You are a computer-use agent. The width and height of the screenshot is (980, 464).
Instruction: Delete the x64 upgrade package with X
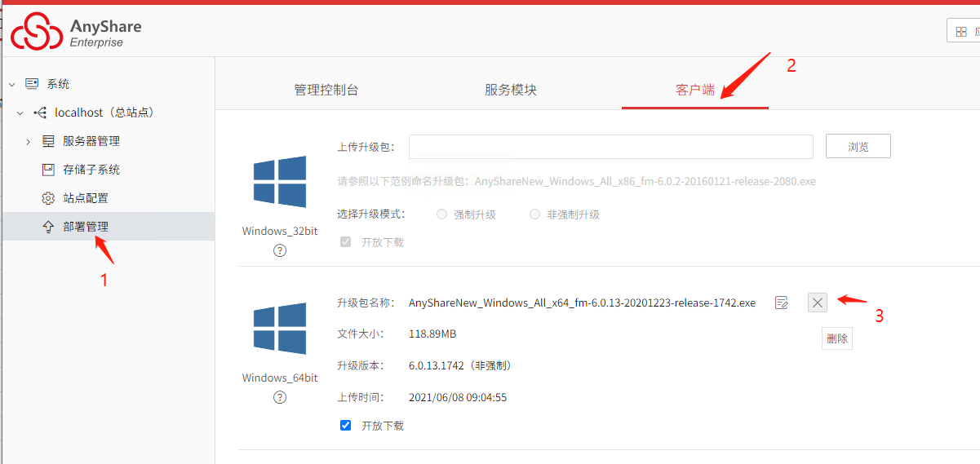click(818, 303)
